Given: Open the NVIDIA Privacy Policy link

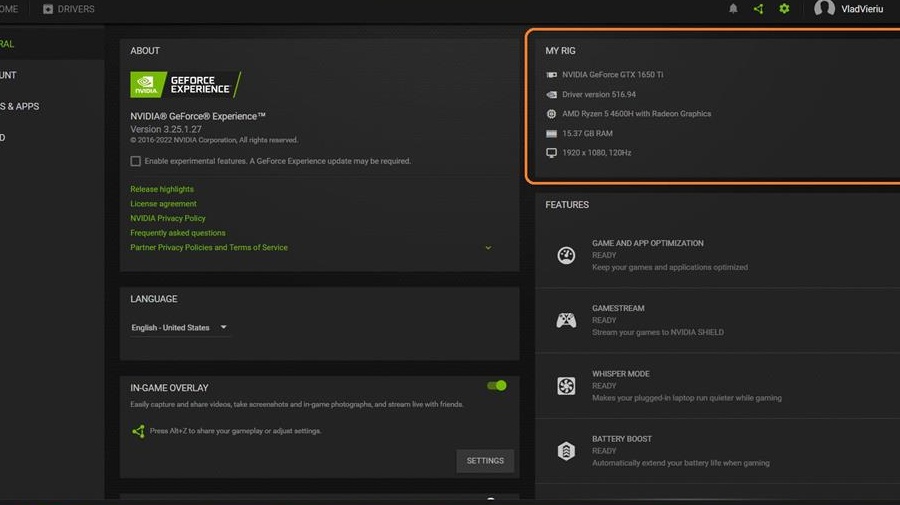Looking at the screenshot, I should tap(168, 218).
